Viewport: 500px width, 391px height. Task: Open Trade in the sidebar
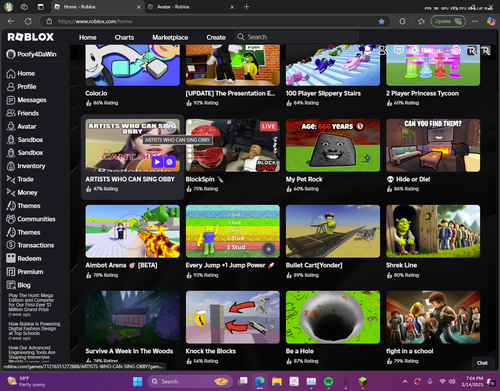pyautogui.click(x=20, y=179)
